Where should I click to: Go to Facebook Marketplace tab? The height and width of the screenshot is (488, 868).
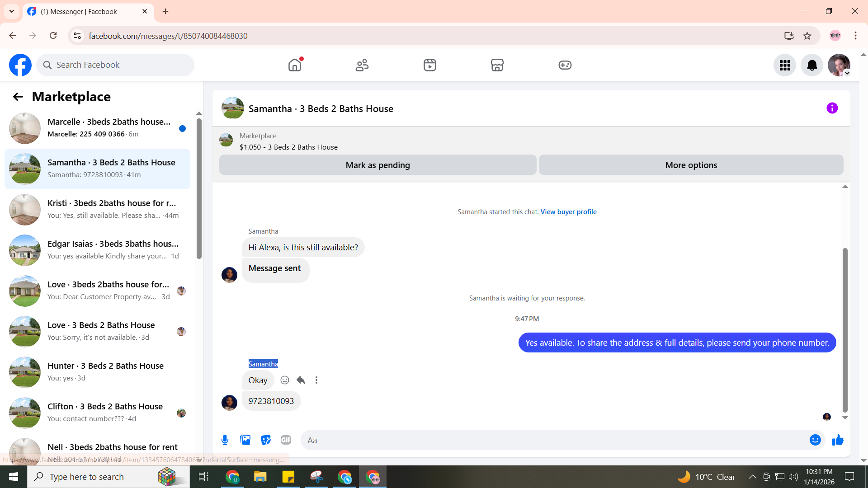497,66
